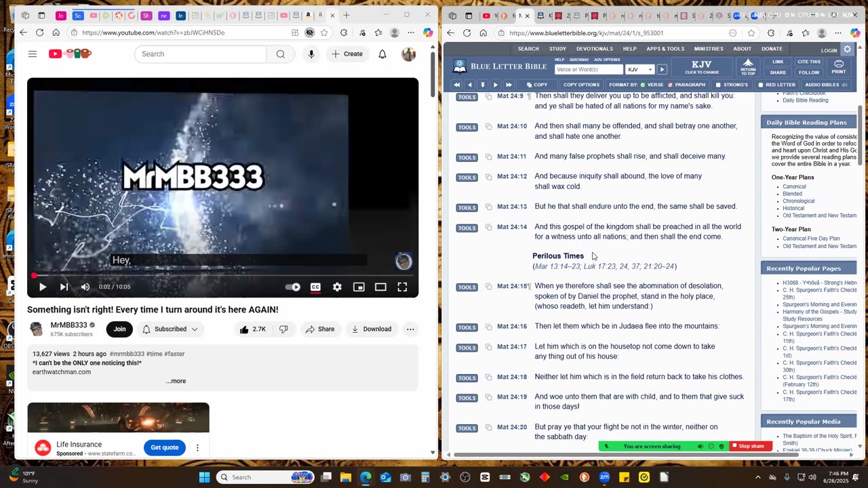The image size is (868, 488).
Task: Mute the YouTube video volume
Action: click(x=85, y=287)
